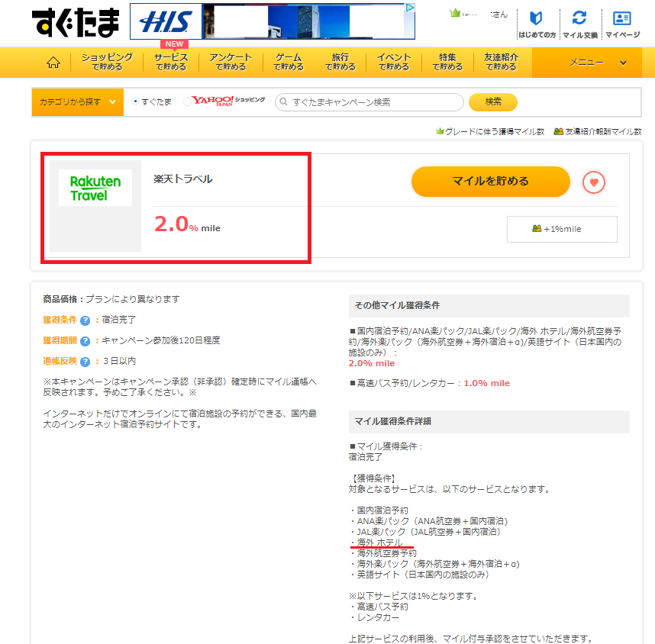655x644 pixels.
Task: Click the 2.0% mile rate text
Action: coord(187,224)
